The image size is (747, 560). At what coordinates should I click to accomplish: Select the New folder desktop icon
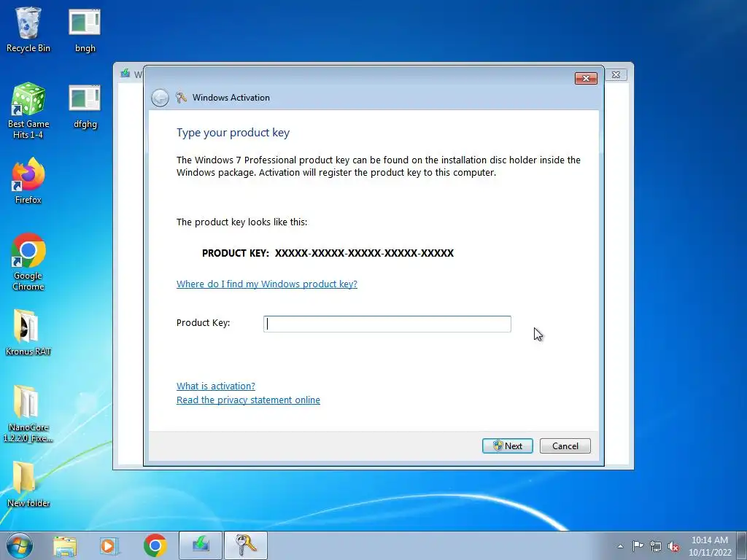point(28,484)
